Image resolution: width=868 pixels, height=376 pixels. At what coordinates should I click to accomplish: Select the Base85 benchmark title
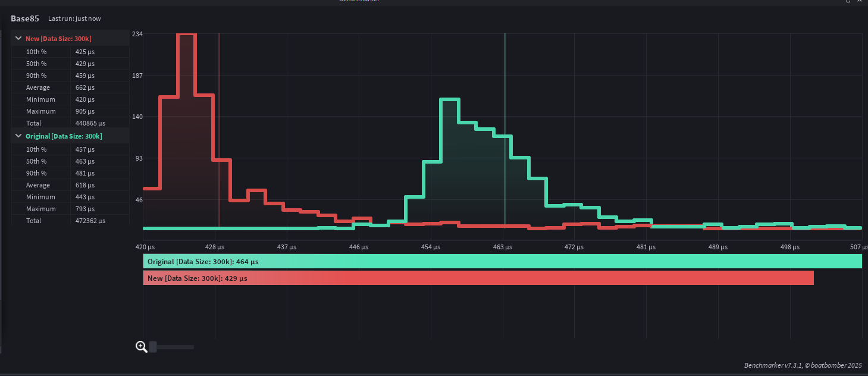click(24, 18)
